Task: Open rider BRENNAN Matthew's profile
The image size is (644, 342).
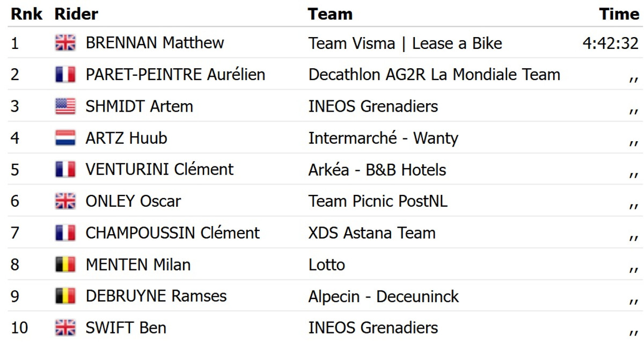Action: [155, 43]
